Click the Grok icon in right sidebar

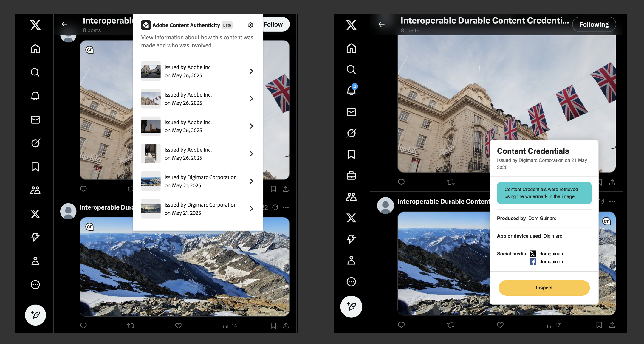point(351,133)
